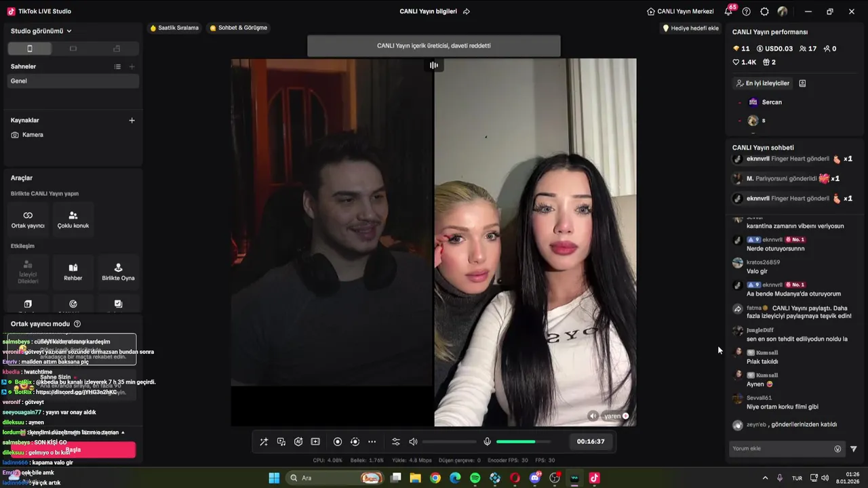Viewport: 868px width, 488px height.
Task: Click the discord link in chat overlay
Action: (x=77, y=392)
